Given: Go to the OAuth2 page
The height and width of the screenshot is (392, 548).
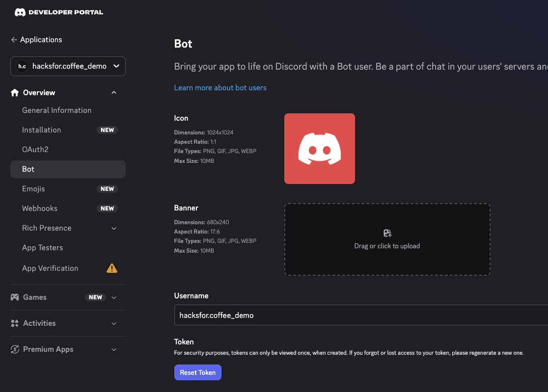Looking at the screenshot, I should click(x=35, y=150).
